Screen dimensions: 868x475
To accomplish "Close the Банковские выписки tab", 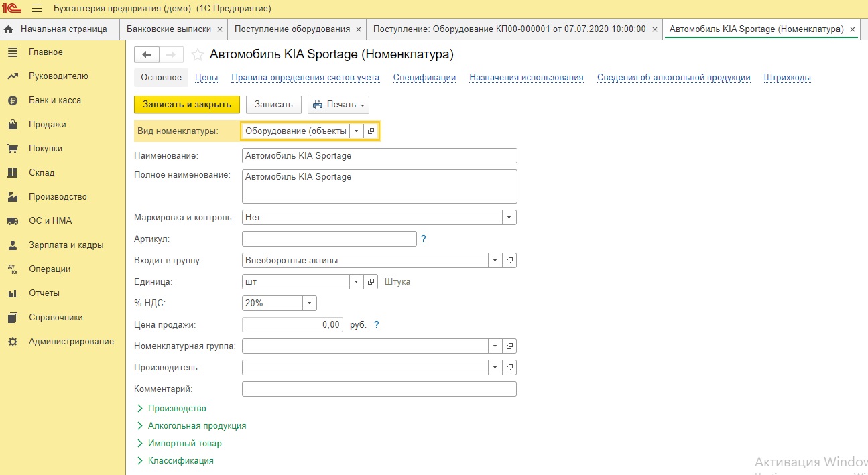I will (219, 29).
